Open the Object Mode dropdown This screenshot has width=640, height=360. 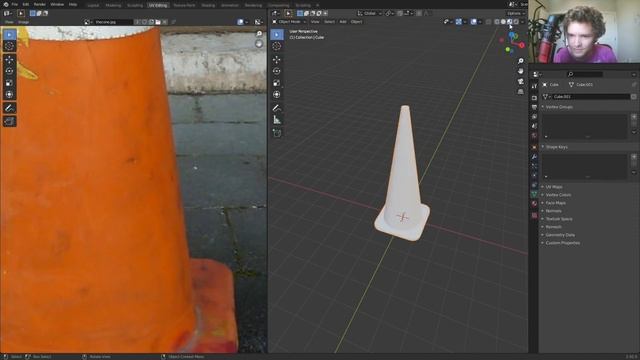click(x=289, y=22)
